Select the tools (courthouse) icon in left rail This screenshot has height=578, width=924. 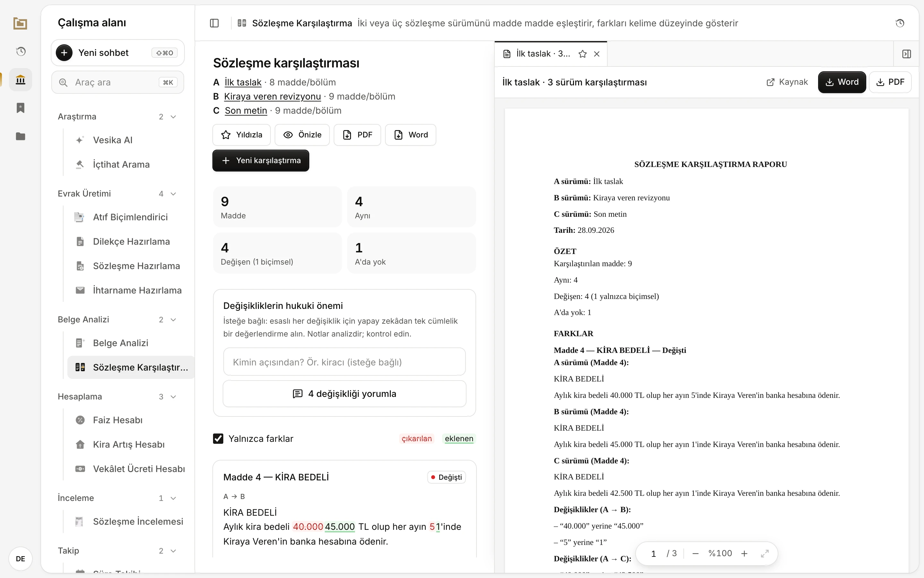coord(21,80)
